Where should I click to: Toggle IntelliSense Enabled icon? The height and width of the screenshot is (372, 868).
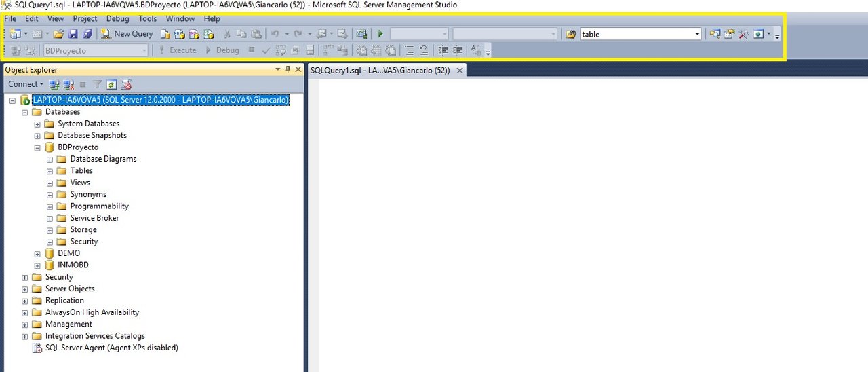tap(309, 50)
